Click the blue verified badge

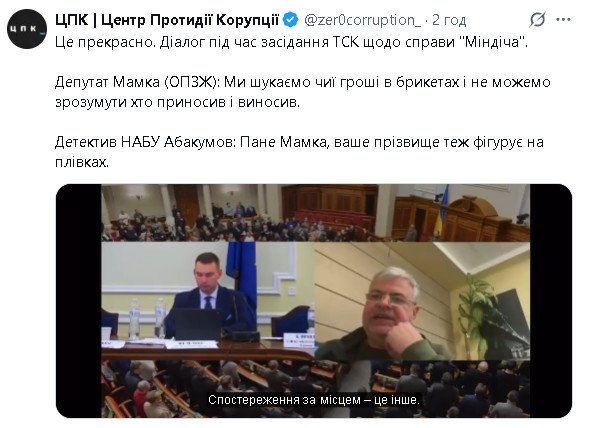290,20
